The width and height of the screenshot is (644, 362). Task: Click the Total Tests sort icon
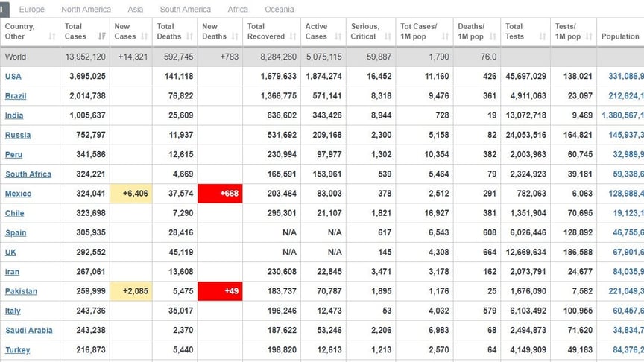pos(543,36)
